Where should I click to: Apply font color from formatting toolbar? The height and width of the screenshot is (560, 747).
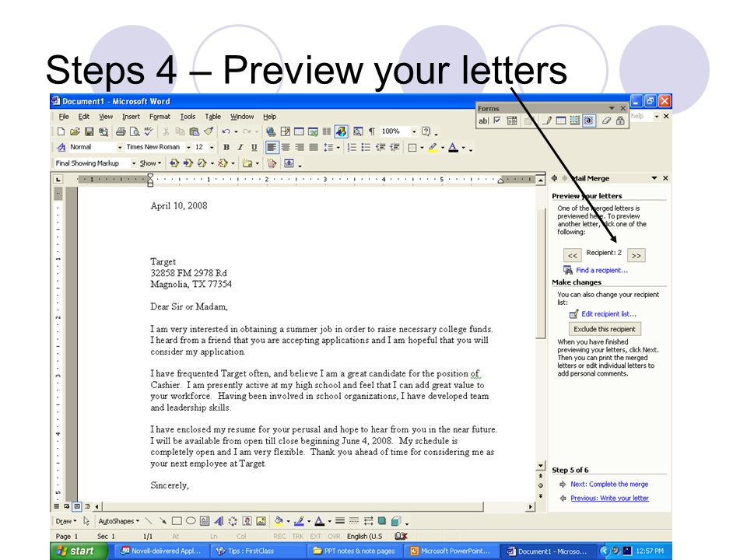pyautogui.click(x=453, y=148)
